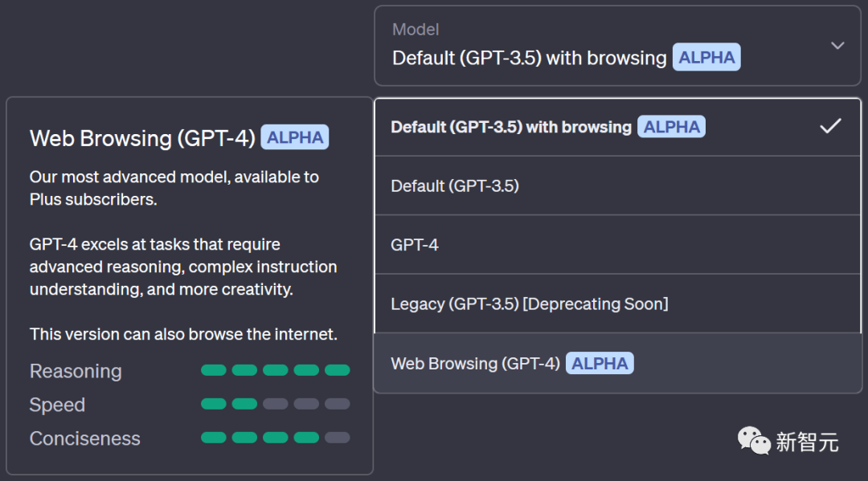The height and width of the screenshot is (481, 868).
Task: Click the Reasoning rating bar
Action: [x=275, y=370]
